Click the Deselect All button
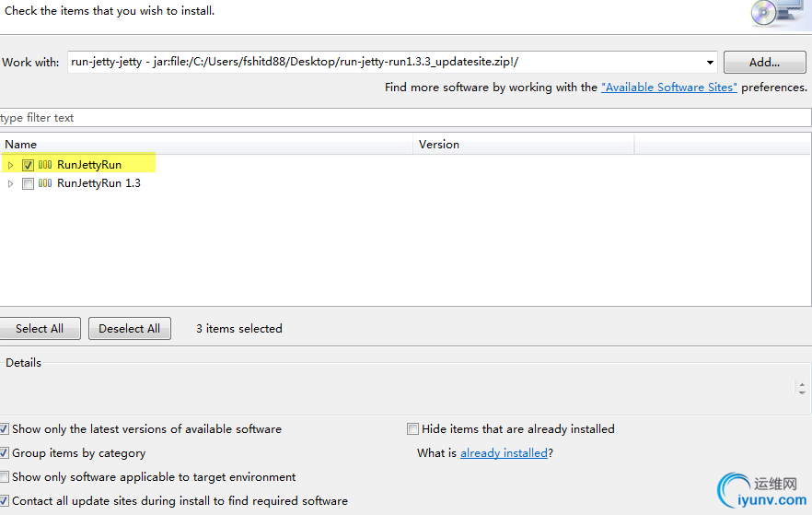The width and height of the screenshot is (812, 515). 130,329
